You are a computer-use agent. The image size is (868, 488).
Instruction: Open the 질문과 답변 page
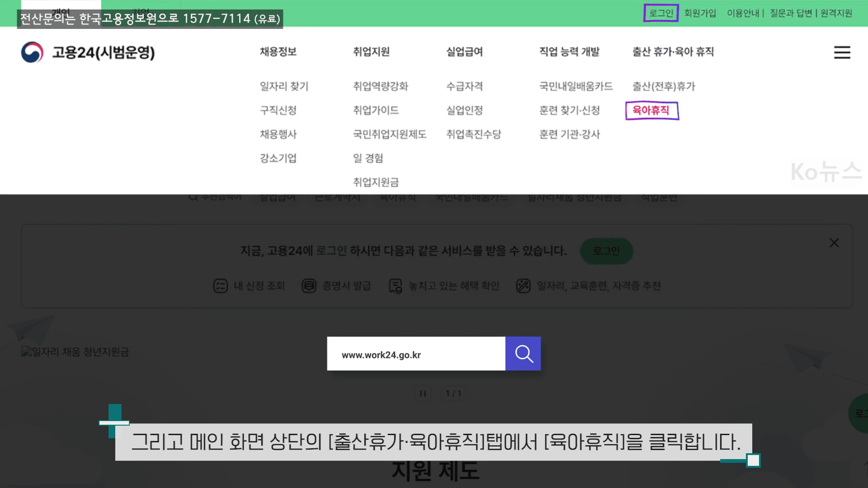[790, 13]
